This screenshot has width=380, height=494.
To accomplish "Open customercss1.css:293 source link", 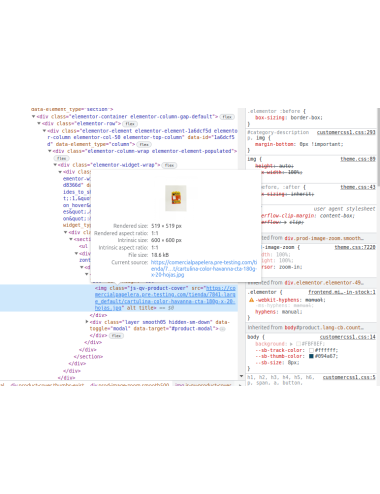I will (346, 132).
